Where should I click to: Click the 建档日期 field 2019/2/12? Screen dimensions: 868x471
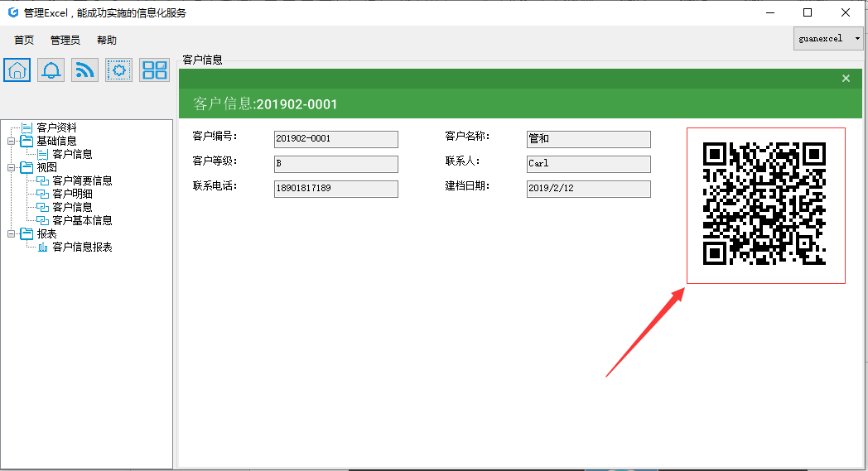pyautogui.click(x=588, y=189)
